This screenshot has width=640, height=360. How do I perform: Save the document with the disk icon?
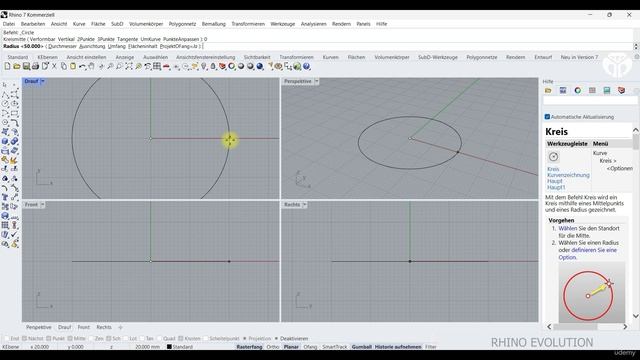click(x=26, y=66)
